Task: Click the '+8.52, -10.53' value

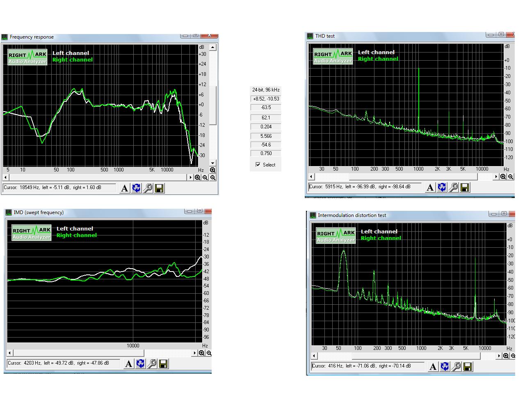Action: tap(266, 99)
